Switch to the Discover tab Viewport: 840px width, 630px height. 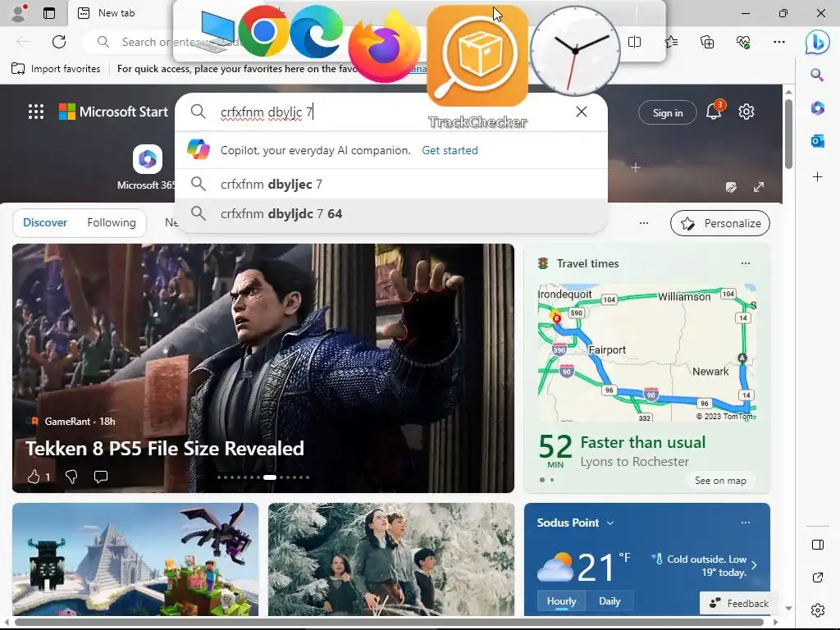point(45,222)
